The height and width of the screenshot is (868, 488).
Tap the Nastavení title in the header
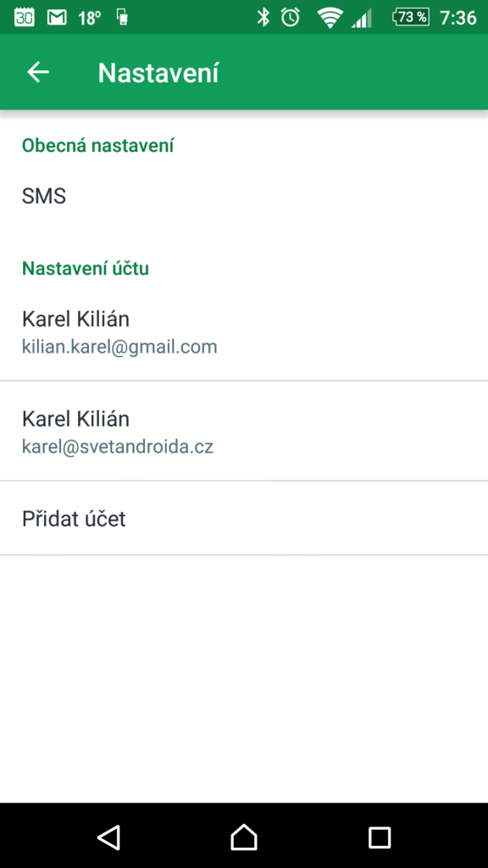point(158,73)
